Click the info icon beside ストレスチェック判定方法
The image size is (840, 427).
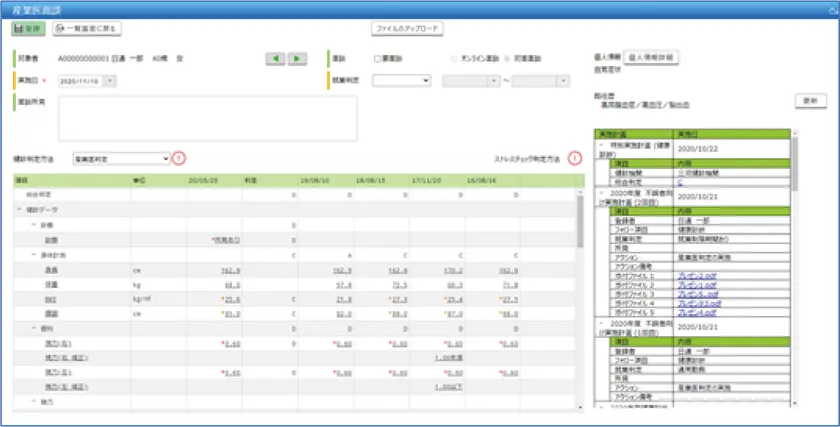tap(575, 158)
